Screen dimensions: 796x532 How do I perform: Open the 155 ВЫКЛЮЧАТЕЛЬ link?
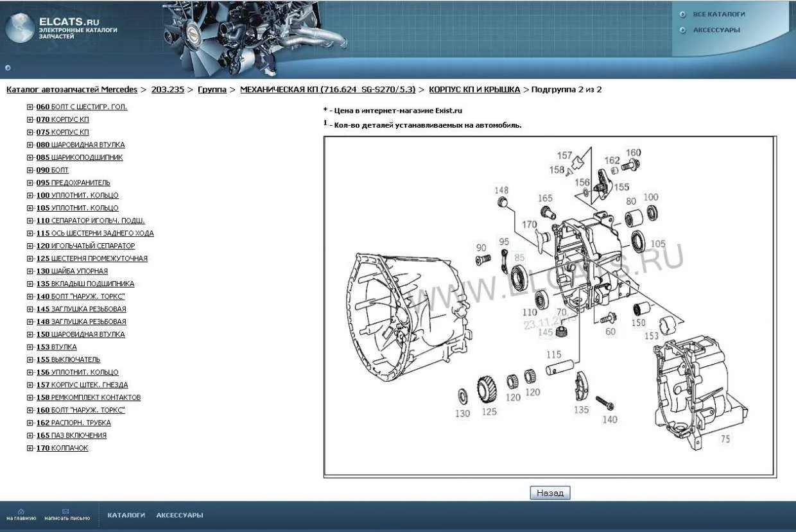click(x=69, y=359)
